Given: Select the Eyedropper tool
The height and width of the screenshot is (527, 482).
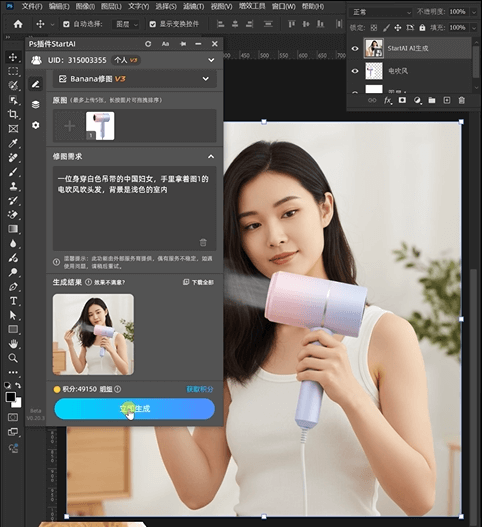Looking at the screenshot, I should pyautogui.click(x=13, y=143).
